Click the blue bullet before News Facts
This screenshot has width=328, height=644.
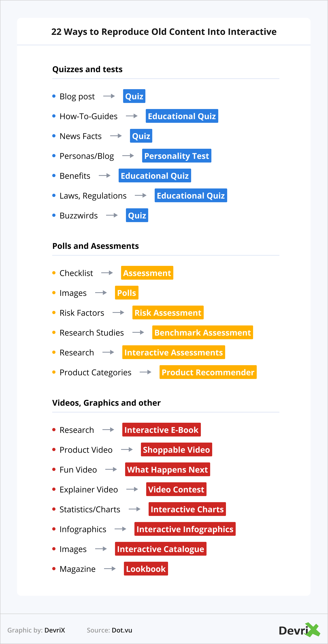click(54, 136)
